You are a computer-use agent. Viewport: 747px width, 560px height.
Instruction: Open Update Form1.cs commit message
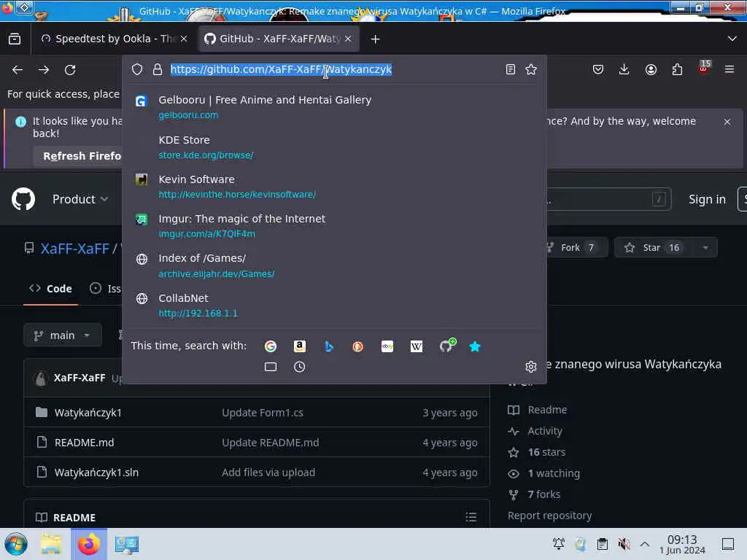click(263, 413)
